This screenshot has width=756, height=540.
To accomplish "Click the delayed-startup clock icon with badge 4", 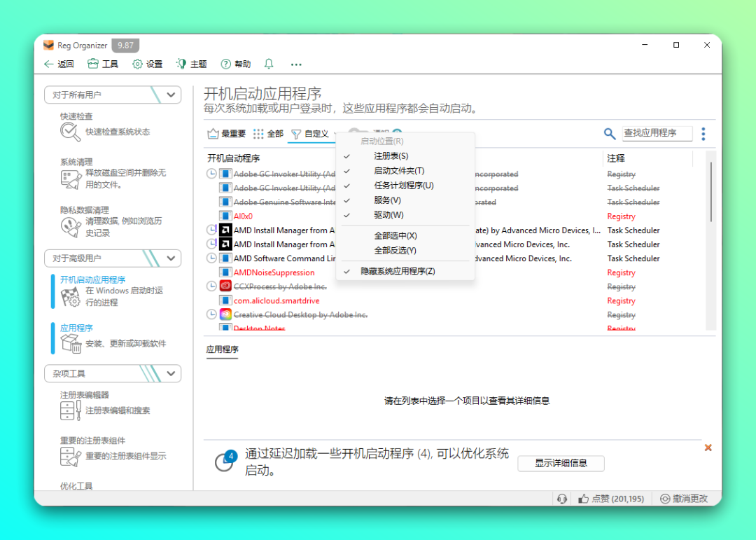I will (x=225, y=461).
